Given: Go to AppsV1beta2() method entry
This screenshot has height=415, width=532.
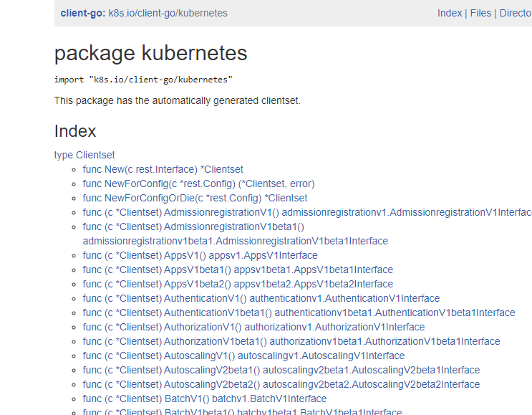Looking at the screenshot, I should [238, 284].
